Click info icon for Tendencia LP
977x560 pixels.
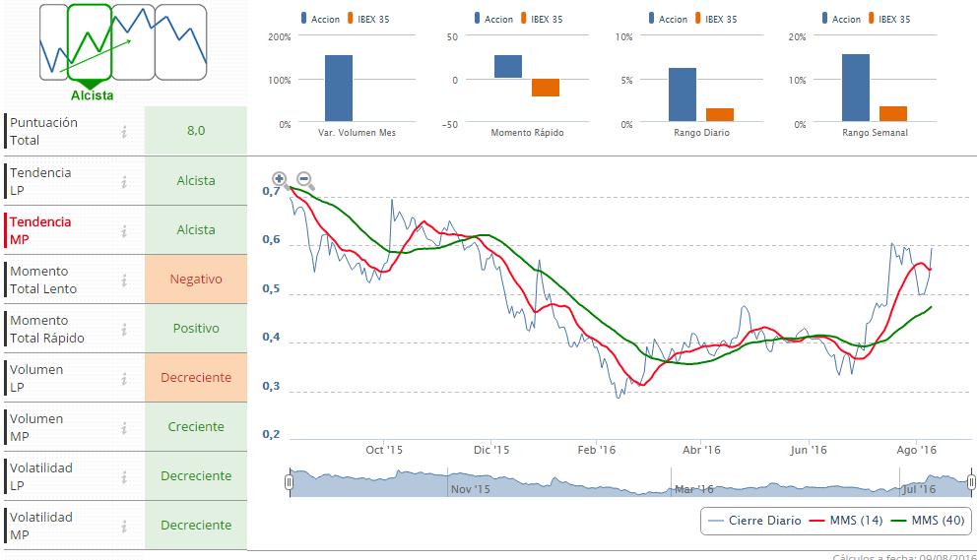click(x=124, y=181)
